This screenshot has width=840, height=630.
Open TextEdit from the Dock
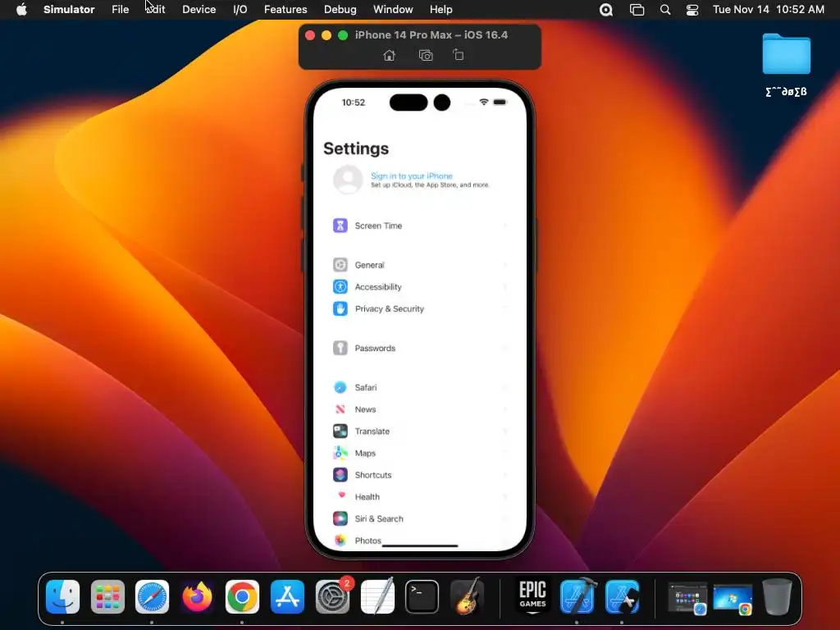(377, 596)
